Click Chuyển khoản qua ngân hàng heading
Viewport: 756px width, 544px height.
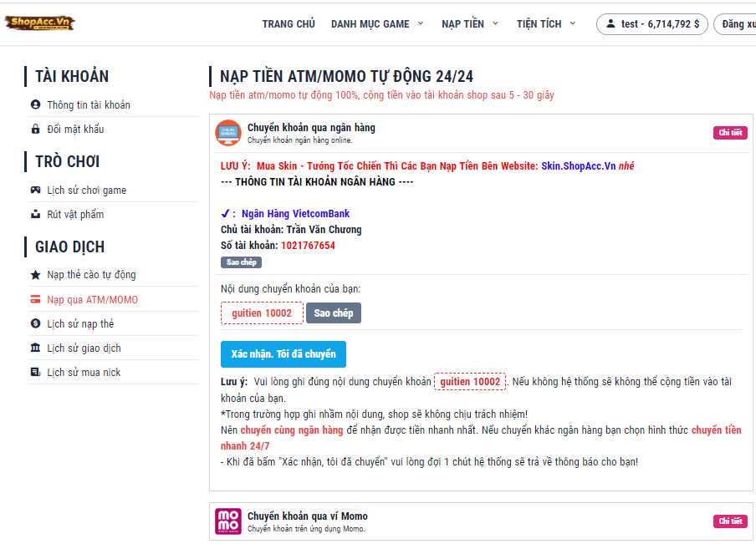[x=311, y=128]
